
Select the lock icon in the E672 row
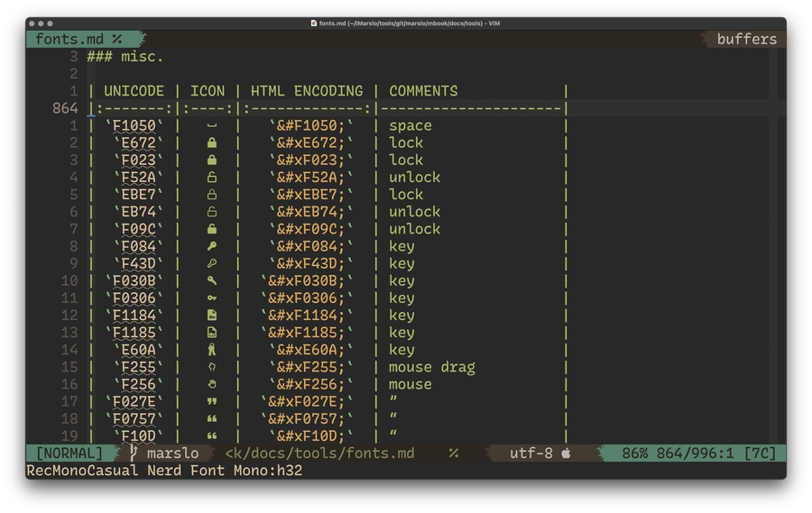tap(212, 142)
